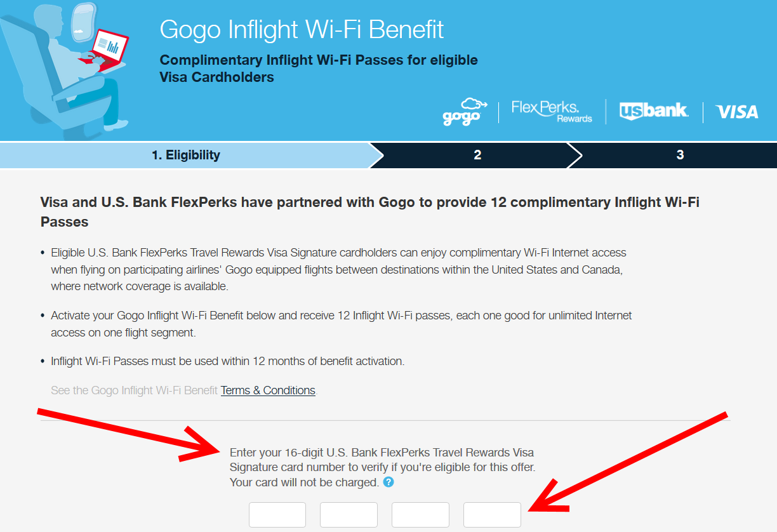Click the red laptop in the illustration
The width and height of the screenshot is (777, 532).
(x=108, y=50)
